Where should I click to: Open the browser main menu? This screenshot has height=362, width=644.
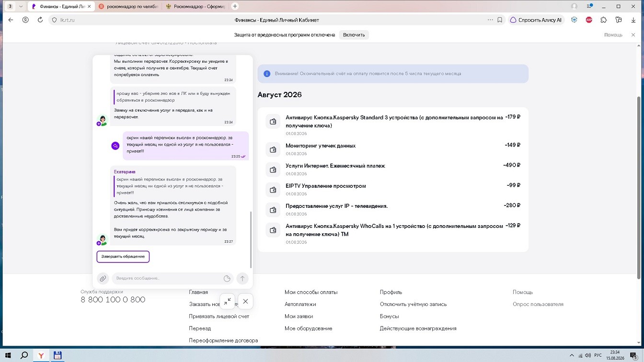tap(589, 6)
